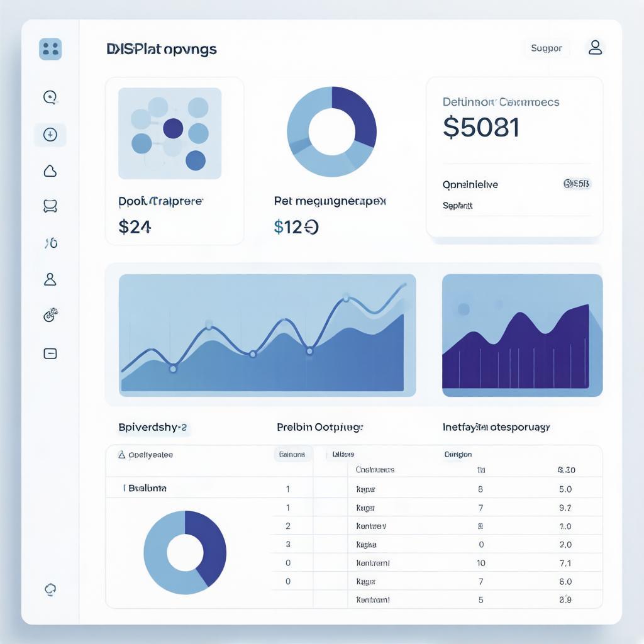This screenshot has height=644, width=644.
Task: Select the "Bsalbnta" row label
Action: click(147, 488)
